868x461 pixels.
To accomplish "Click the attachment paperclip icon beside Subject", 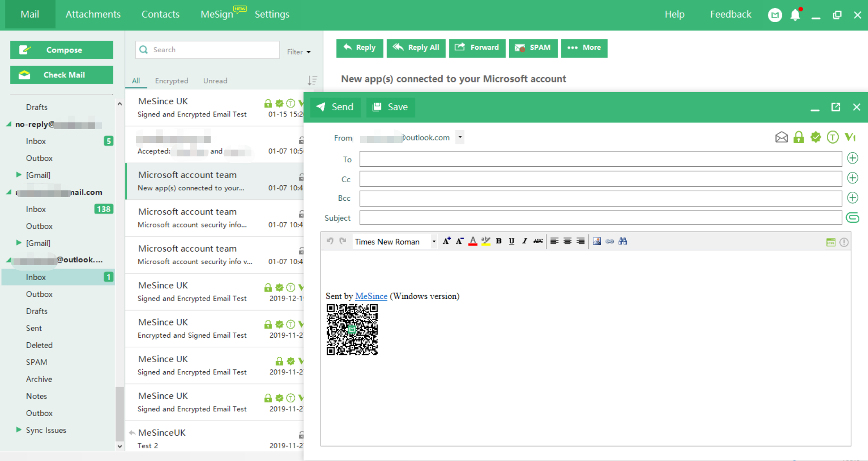I will (852, 218).
